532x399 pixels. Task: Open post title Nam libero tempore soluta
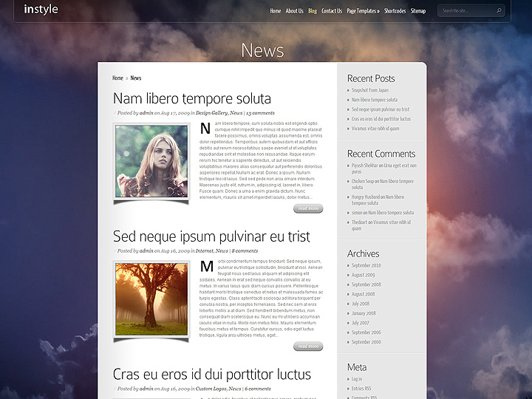pos(192,98)
